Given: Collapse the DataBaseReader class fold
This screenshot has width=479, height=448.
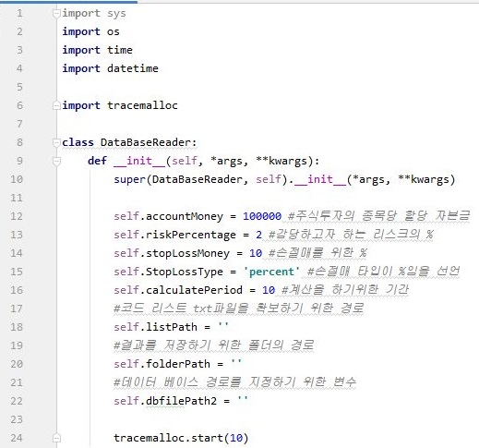Looking at the screenshot, I should pos(56,142).
